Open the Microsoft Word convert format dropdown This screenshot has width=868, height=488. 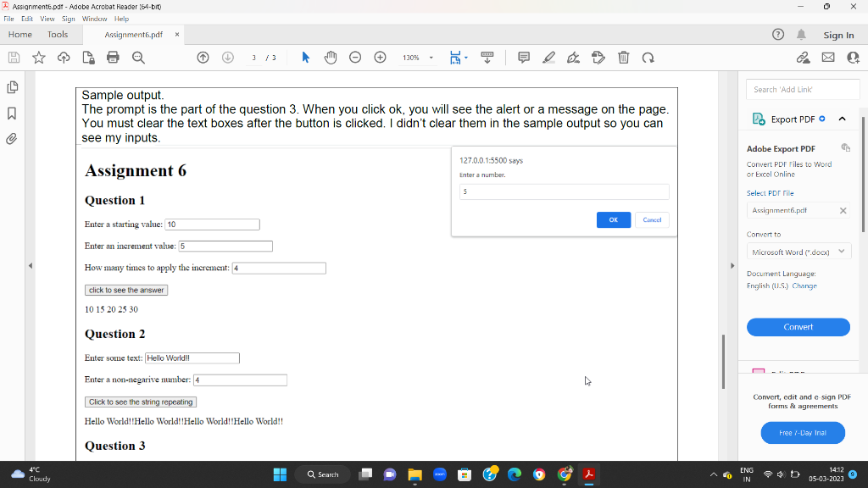[798, 251]
